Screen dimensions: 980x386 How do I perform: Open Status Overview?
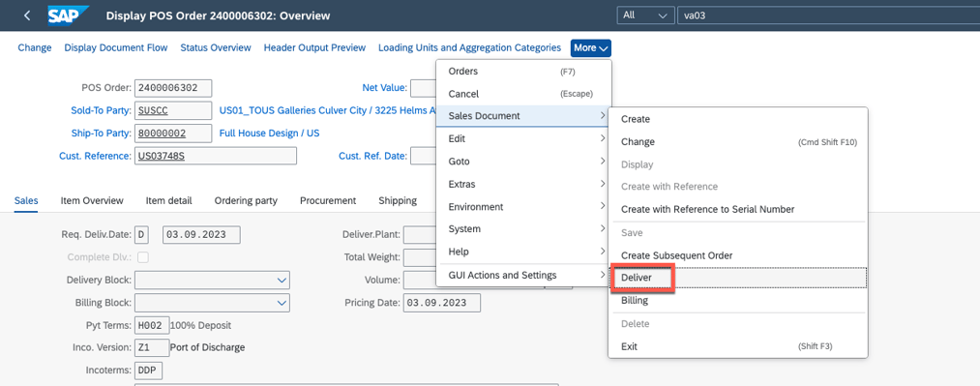(216, 47)
